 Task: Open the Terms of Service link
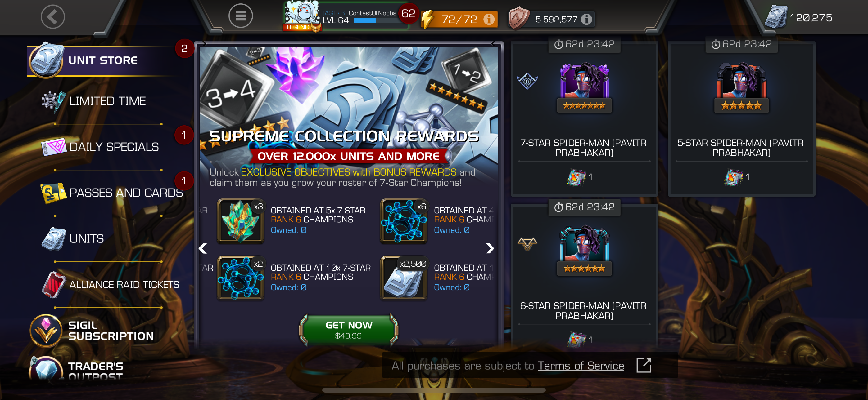point(581,366)
